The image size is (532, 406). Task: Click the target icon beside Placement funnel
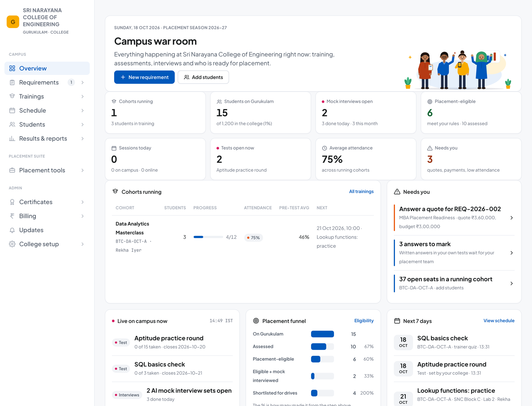click(x=256, y=321)
